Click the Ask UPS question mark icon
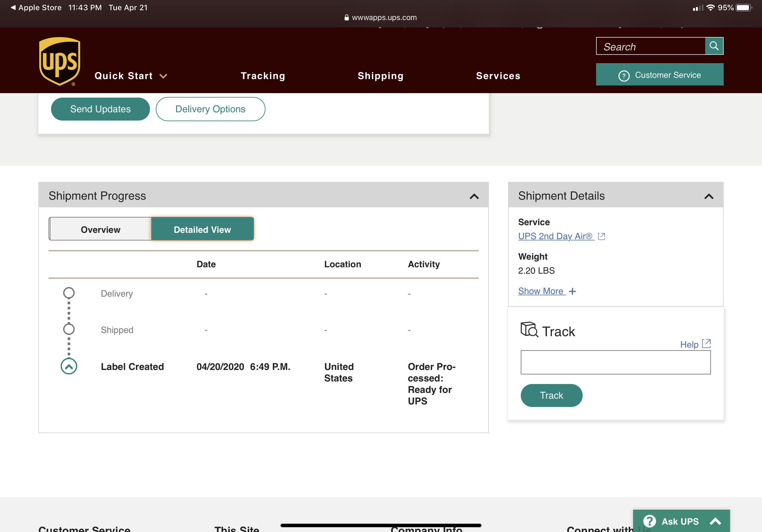The height and width of the screenshot is (532, 762). tap(649, 521)
